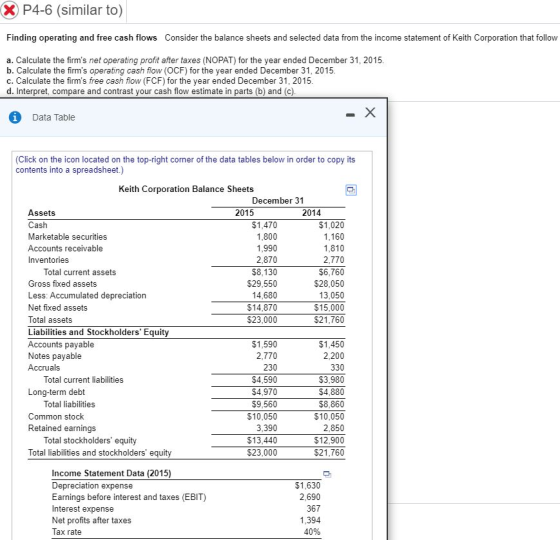Minimize the Data Table dialog
Image resolution: width=560 pixels, height=540 pixels.
(x=351, y=115)
